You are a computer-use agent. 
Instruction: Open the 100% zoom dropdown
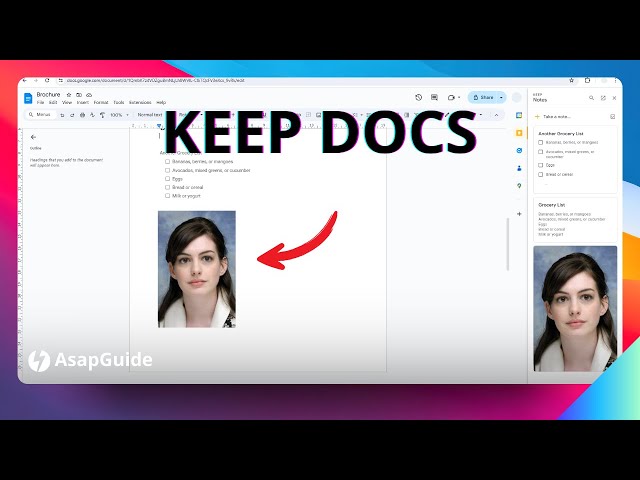pyautogui.click(x=119, y=115)
